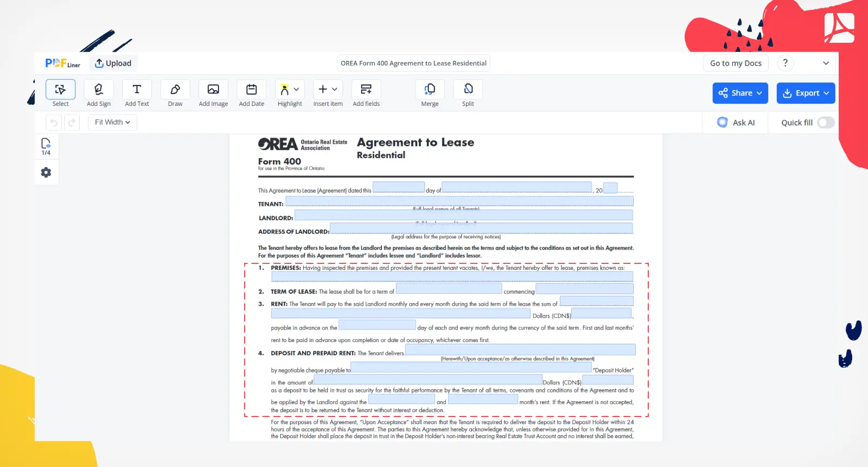Image resolution: width=868 pixels, height=467 pixels.
Task: Click the Split tool
Action: (x=468, y=93)
